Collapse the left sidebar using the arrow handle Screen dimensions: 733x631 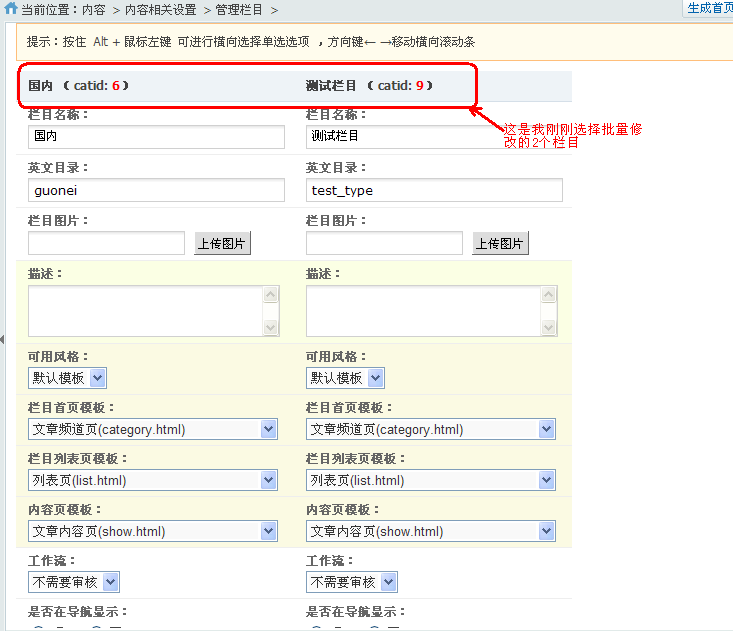(3, 341)
